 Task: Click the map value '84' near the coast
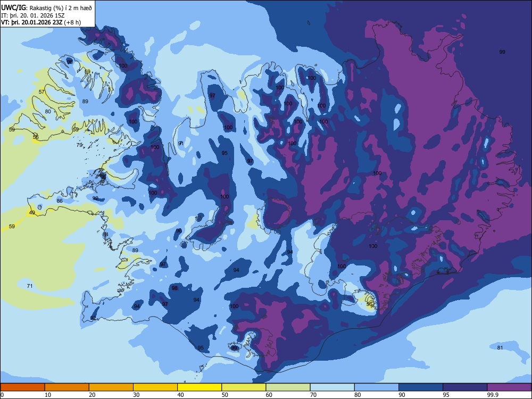point(105,235)
